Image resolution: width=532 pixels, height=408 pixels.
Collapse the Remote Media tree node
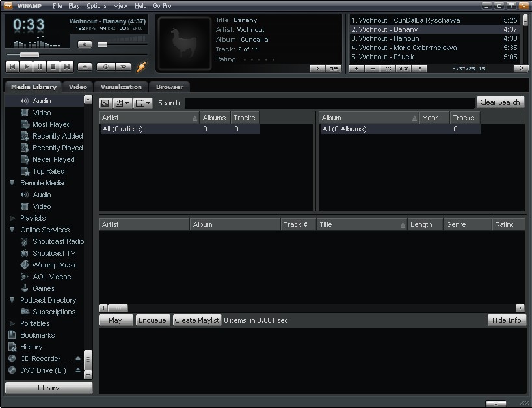12,183
